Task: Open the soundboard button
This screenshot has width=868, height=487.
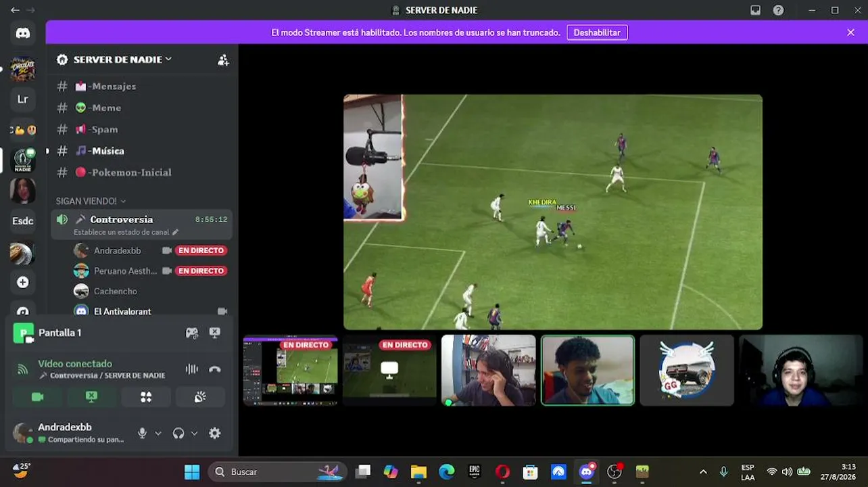Action: point(200,397)
